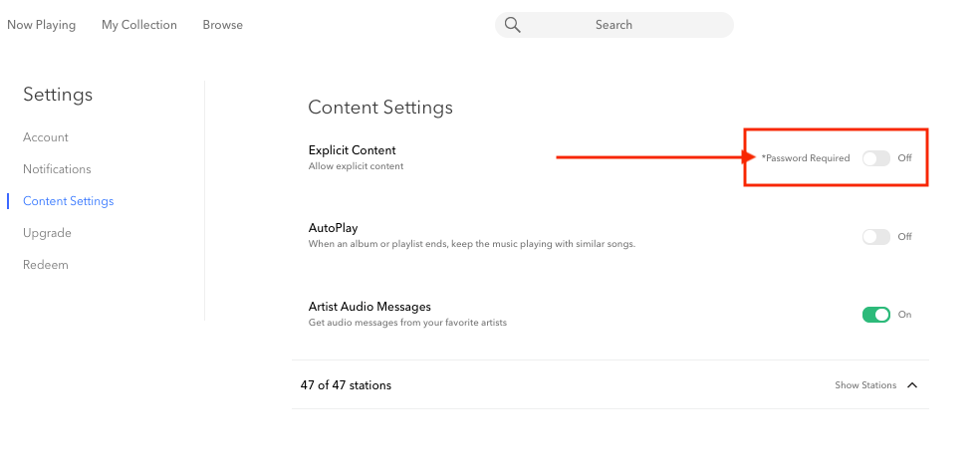Enable the Explicit Content toggle
Viewport: 980px width, 474px height.
[875, 158]
